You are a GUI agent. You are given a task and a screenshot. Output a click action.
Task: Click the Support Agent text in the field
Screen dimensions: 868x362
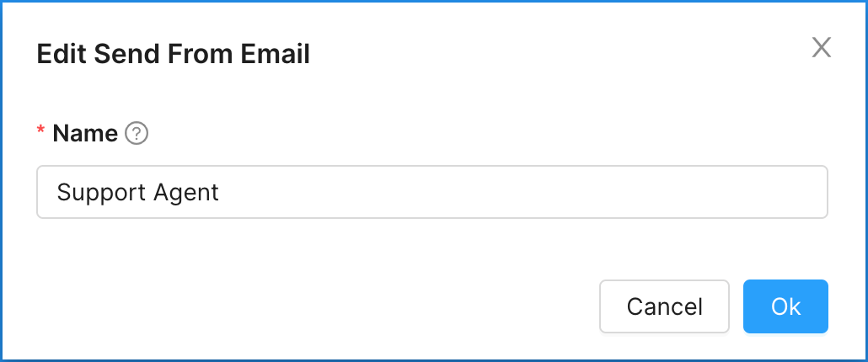point(138,193)
